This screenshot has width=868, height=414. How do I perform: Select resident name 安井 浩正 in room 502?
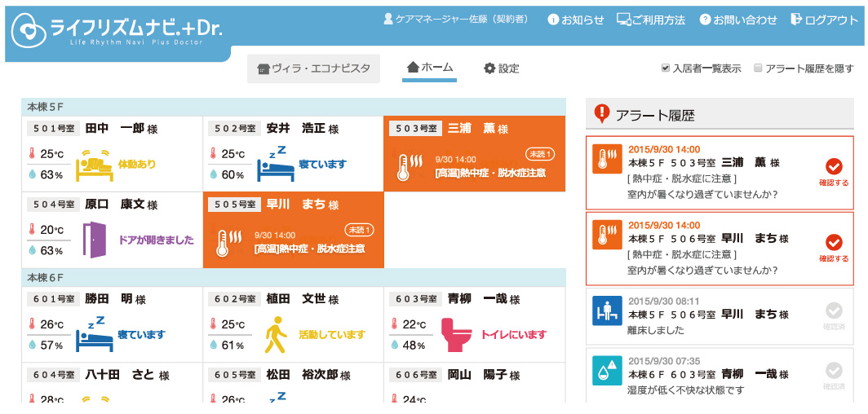click(295, 129)
